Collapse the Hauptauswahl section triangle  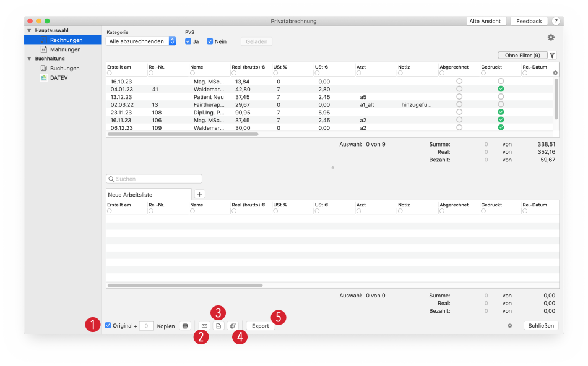coord(29,30)
